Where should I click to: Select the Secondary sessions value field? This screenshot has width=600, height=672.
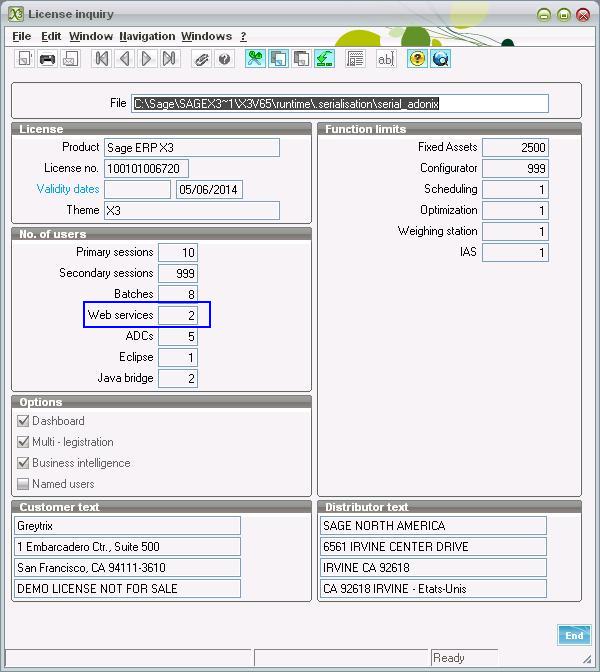point(178,273)
